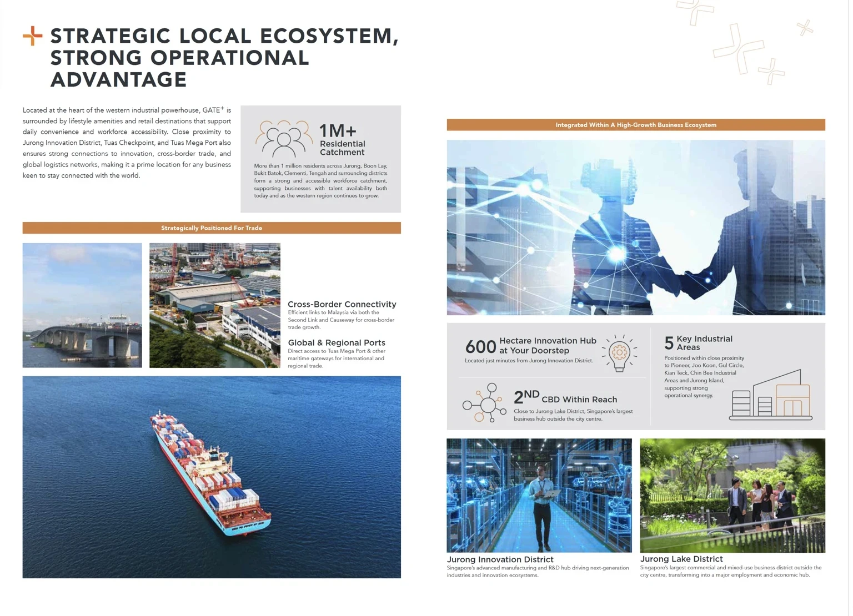
Task: Click the 'Cross-Border Connectivity' heading
Action: click(342, 304)
